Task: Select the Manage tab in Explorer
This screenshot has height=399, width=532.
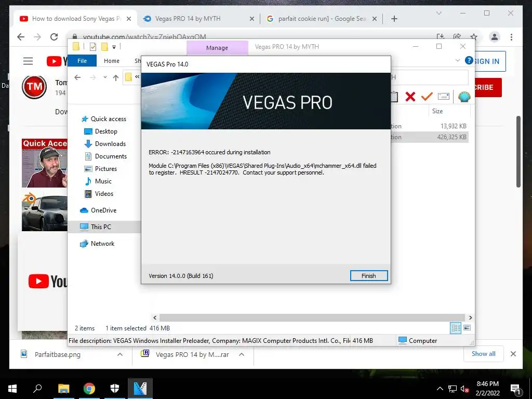Action: (217, 48)
